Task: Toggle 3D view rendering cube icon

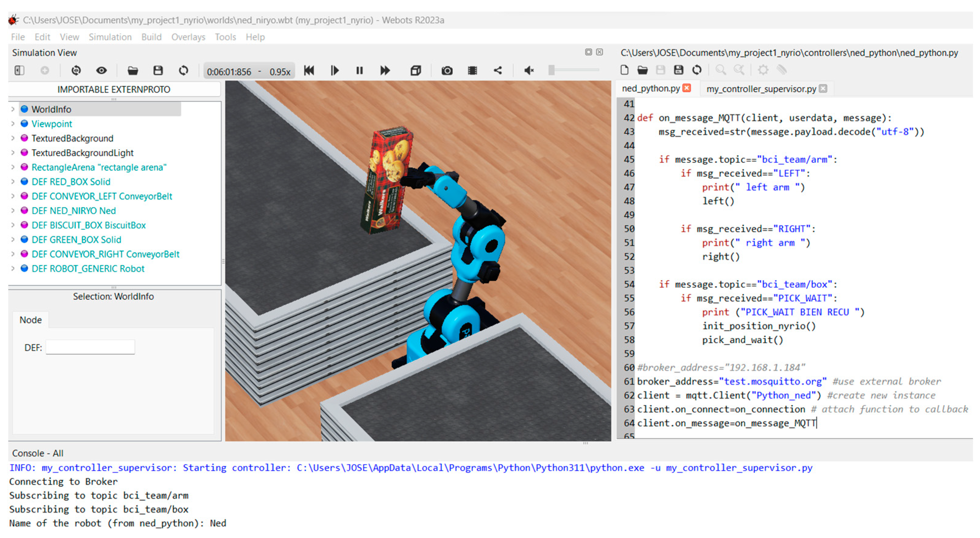Action: point(416,70)
